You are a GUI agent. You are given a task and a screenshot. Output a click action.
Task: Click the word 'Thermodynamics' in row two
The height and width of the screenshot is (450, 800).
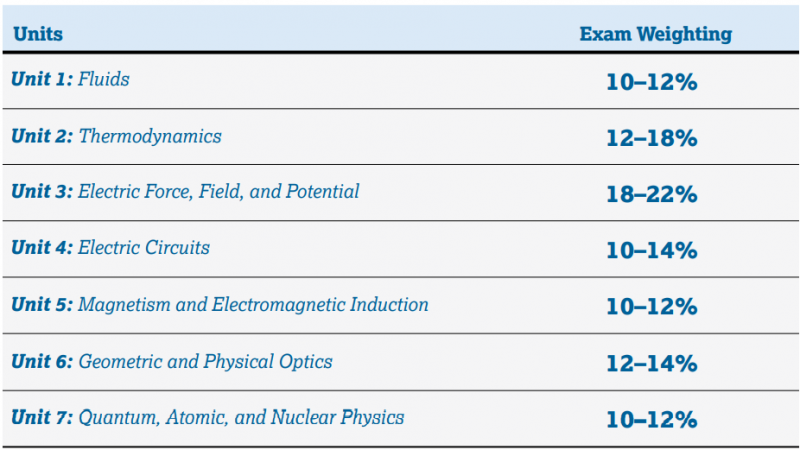(x=150, y=136)
